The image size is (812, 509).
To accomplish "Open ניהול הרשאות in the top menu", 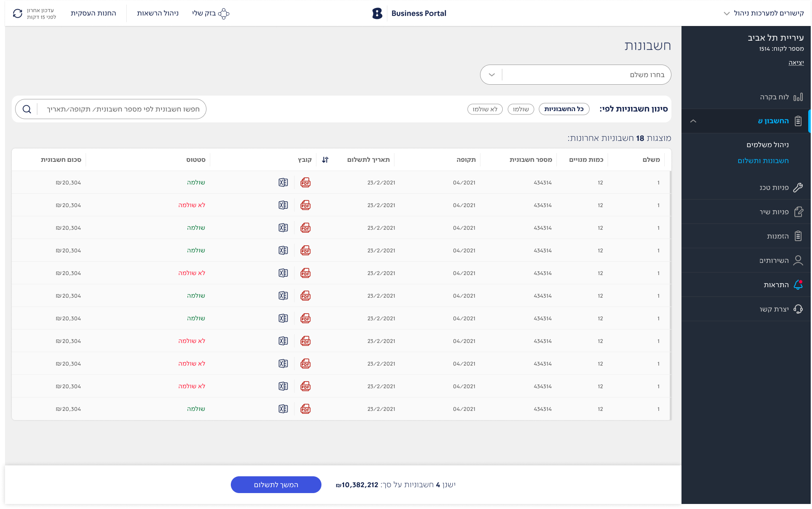I will coord(158,13).
